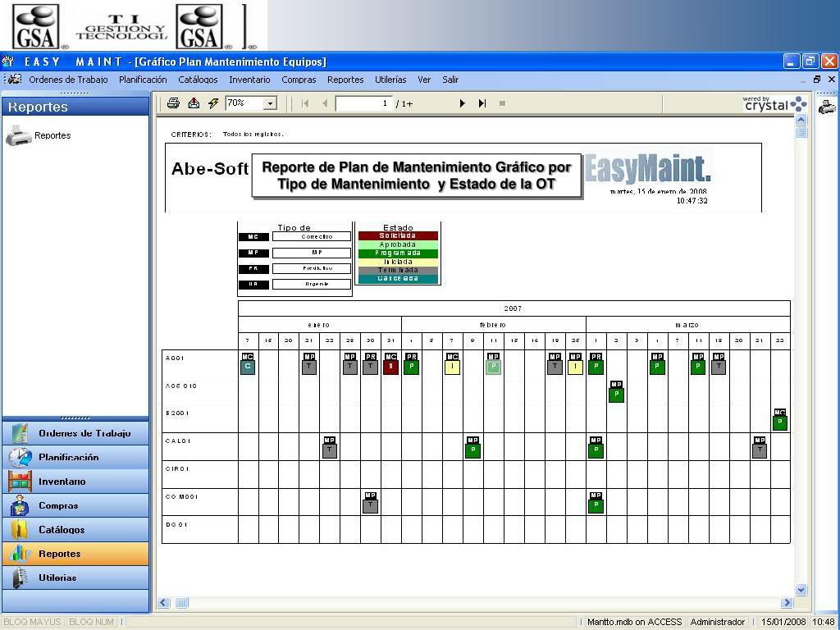Select Inventario sidebar panel
The width and height of the screenshot is (840, 630).
pyautogui.click(x=75, y=481)
